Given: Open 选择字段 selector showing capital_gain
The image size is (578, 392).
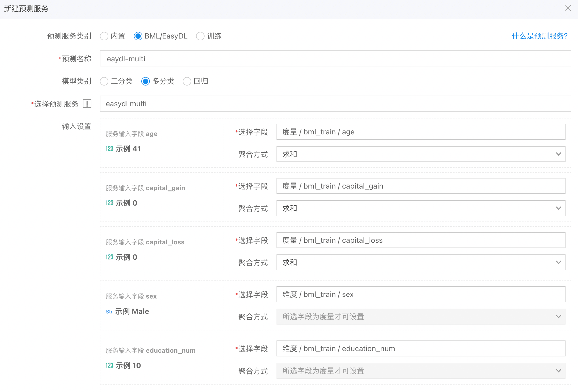Looking at the screenshot, I should [421, 186].
